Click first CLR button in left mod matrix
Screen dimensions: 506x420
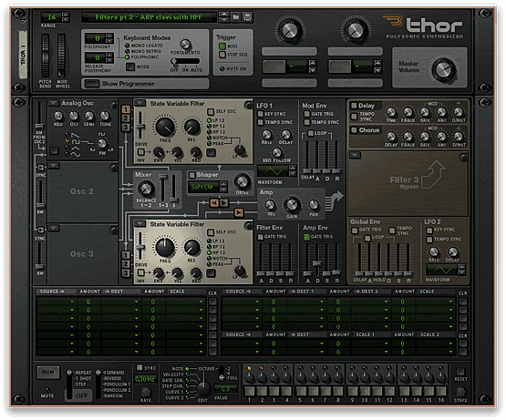point(212,302)
